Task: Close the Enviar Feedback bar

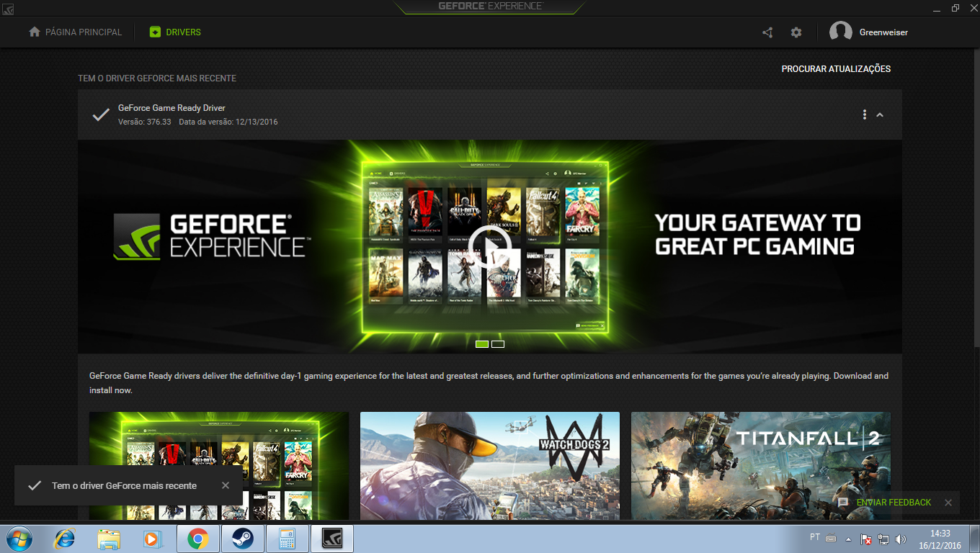Action: (x=948, y=503)
